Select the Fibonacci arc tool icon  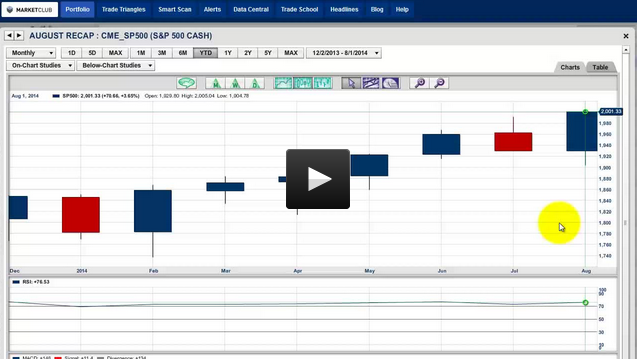pyautogui.click(x=390, y=83)
